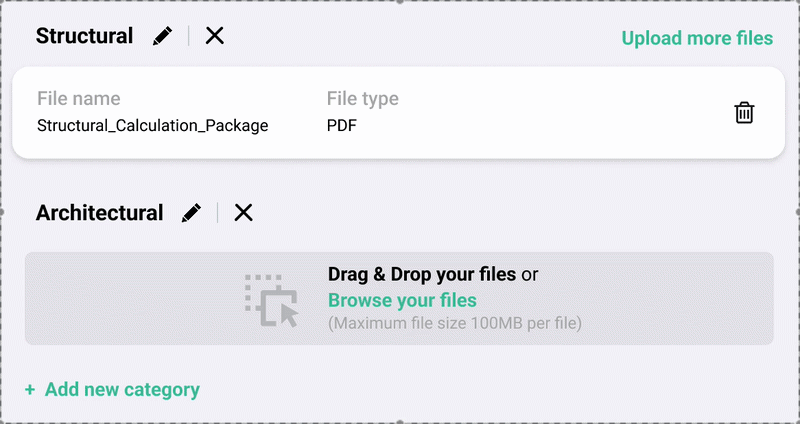800x424 pixels.
Task: Click the Drag & Drop your files text
Action: (x=422, y=274)
